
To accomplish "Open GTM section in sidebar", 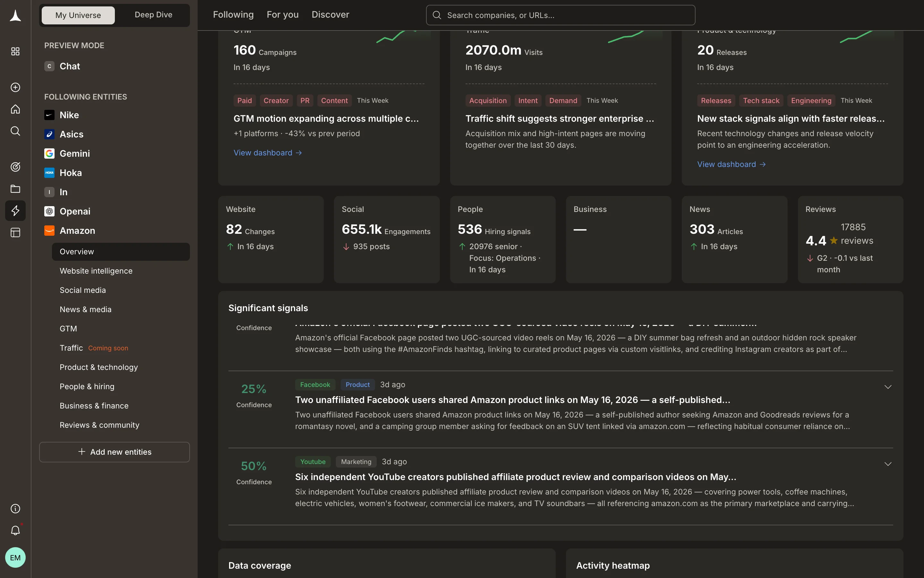I will (x=121, y=328).
